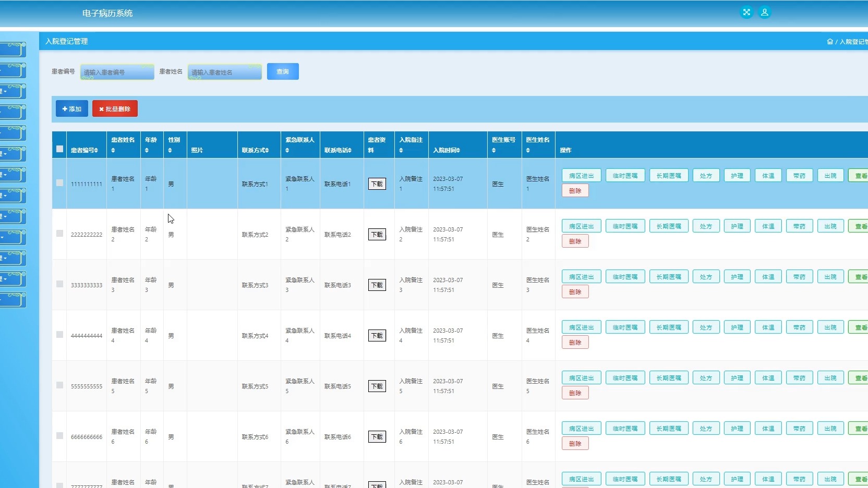The image size is (868, 488).
Task: Click the fullscreen toggle icon in header
Action: pos(746,13)
